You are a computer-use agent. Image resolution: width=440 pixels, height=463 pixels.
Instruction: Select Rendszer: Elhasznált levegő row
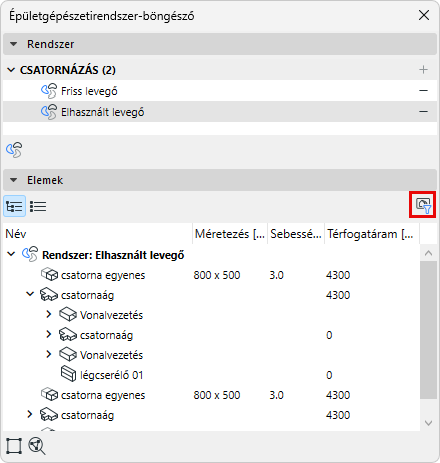click(211, 255)
